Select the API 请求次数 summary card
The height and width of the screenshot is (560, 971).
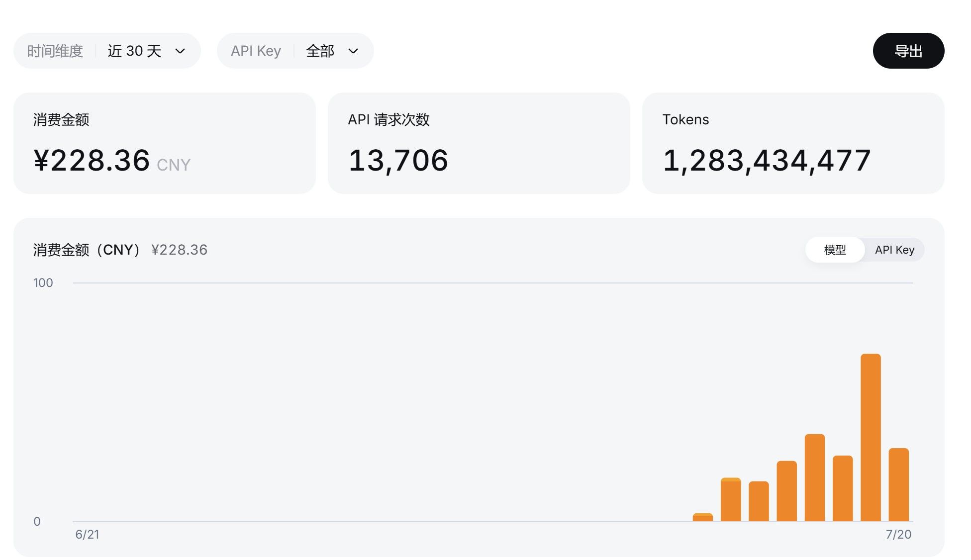[x=479, y=143]
